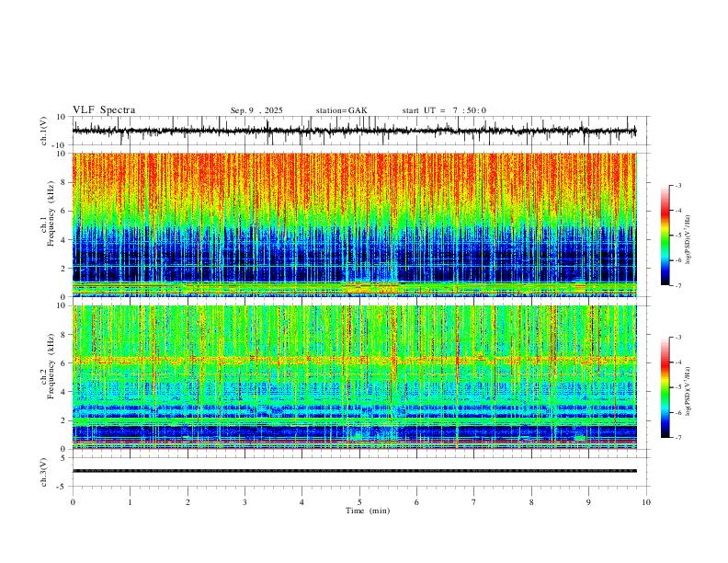This screenshot has width=728, height=563.
Task: Click the "station=GAK" label
Action: coord(341,110)
